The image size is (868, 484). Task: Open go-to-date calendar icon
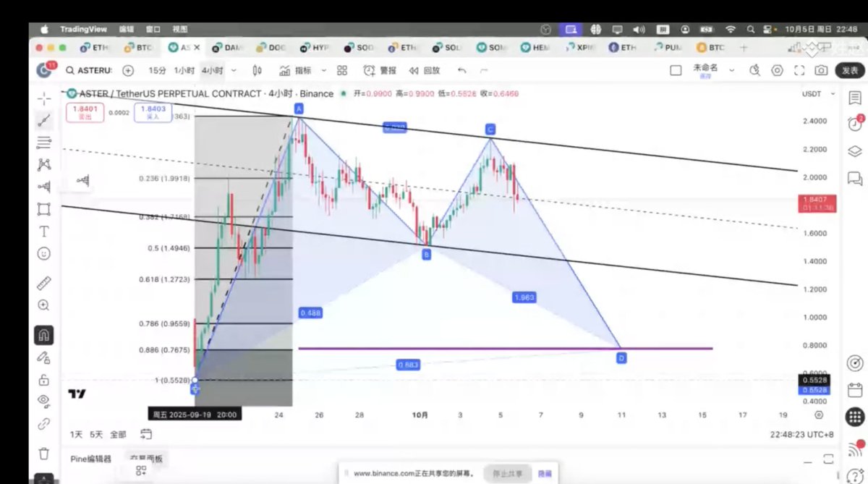tap(146, 435)
